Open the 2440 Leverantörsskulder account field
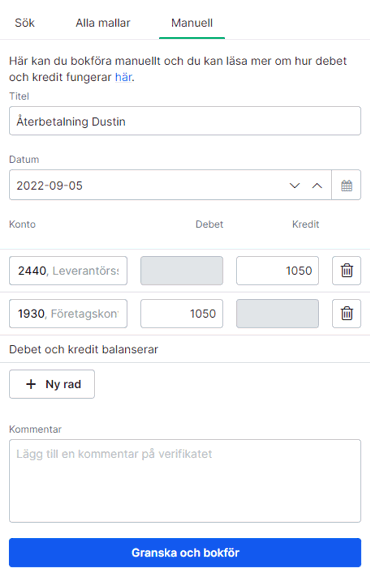This screenshot has width=370, height=581. tap(68, 270)
